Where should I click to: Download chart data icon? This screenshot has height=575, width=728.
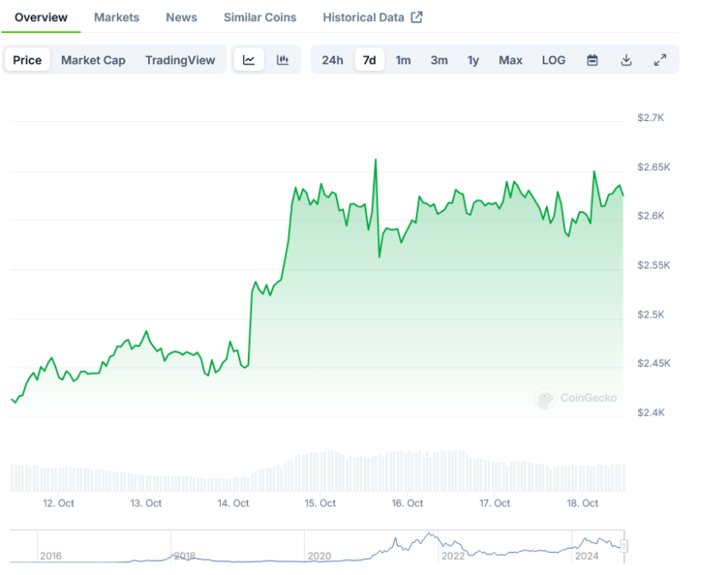(626, 60)
